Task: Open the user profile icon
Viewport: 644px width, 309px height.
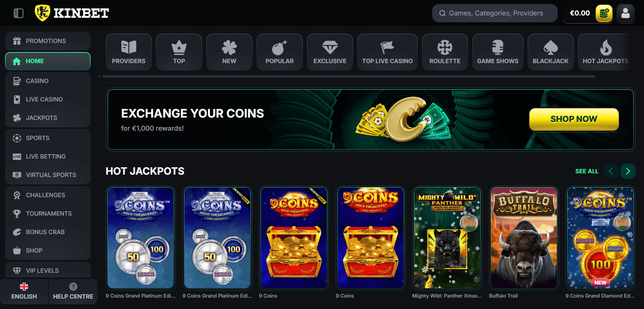Action: [626, 13]
